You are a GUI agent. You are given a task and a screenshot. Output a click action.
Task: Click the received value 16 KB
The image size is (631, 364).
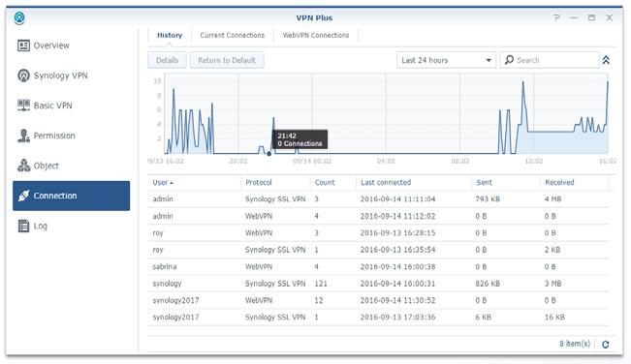(x=554, y=318)
